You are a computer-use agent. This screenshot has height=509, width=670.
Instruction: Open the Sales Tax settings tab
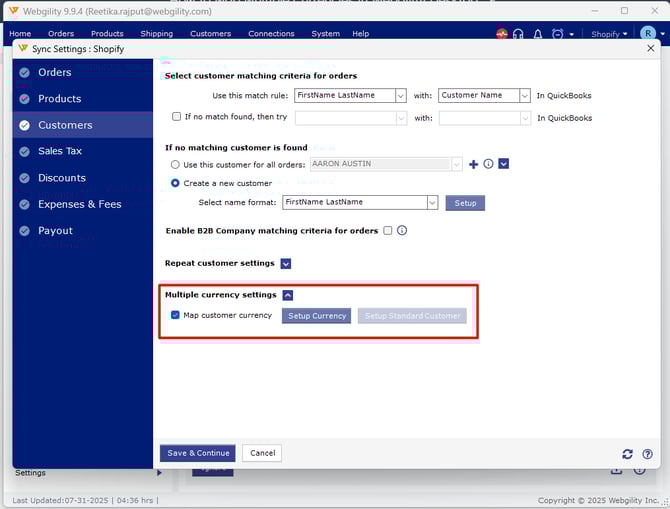click(59, 151)
